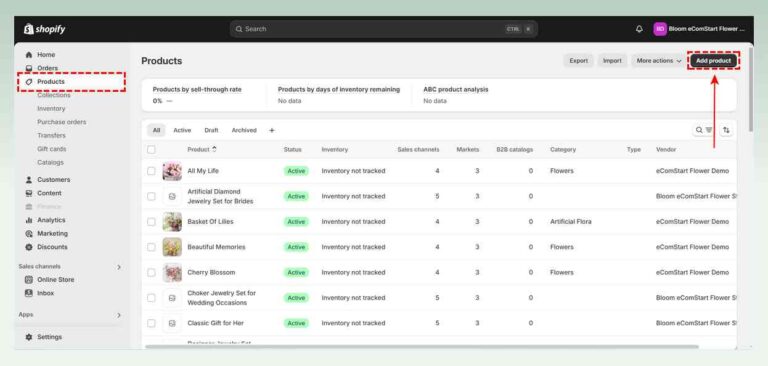768x366 pixels.
Task: Click the Discounts icon
Action: point(29,247)
